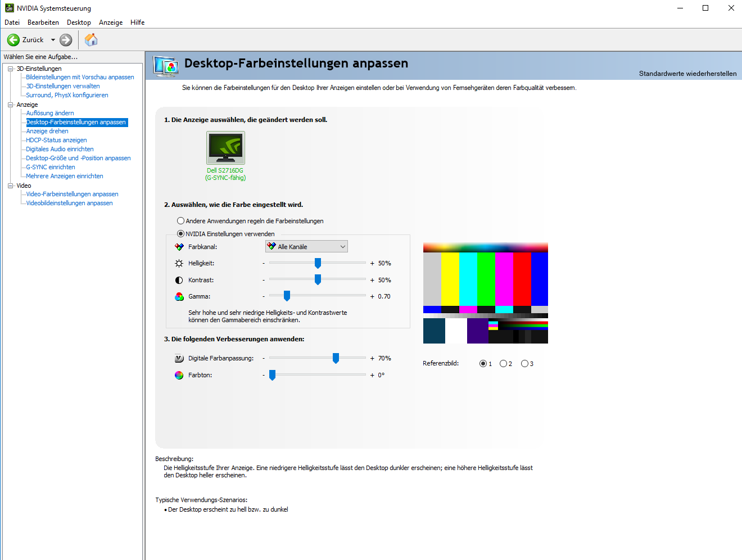Open Anzeige drehen page
The image size is (742, 560).
coord(47,131)
